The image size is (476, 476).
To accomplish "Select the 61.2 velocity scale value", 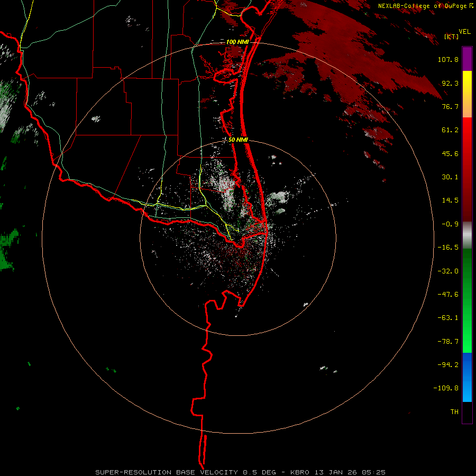I will (x=450, y=130).
